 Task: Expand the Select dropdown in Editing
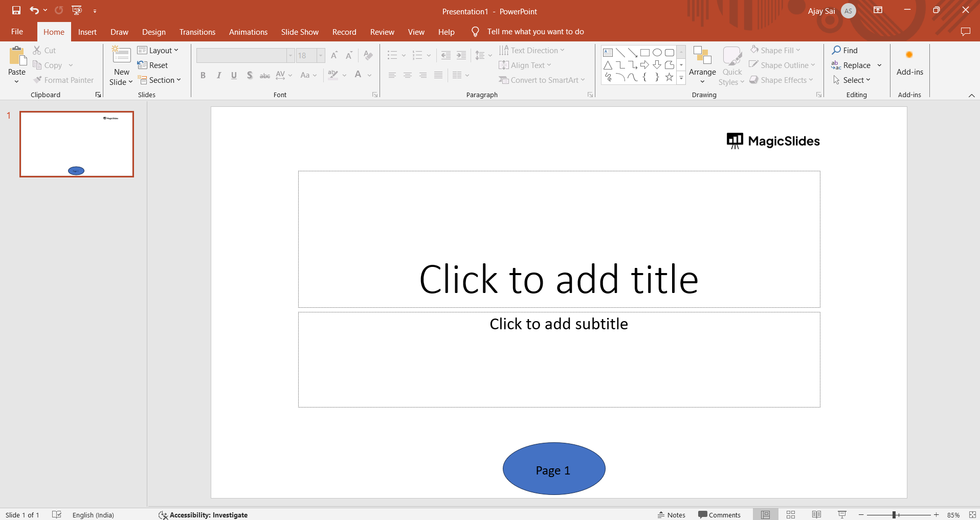pyautogui.click(x=852, y=80)
